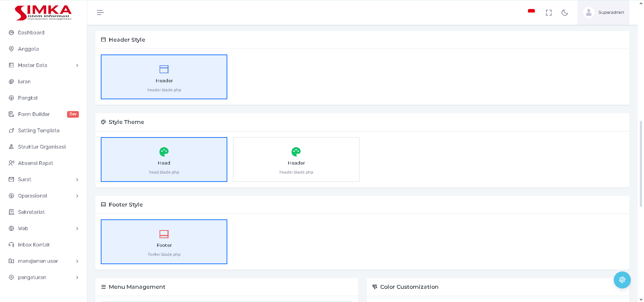
Task: Expand the Master Data submenu
Action: click(x=77, y=65)
